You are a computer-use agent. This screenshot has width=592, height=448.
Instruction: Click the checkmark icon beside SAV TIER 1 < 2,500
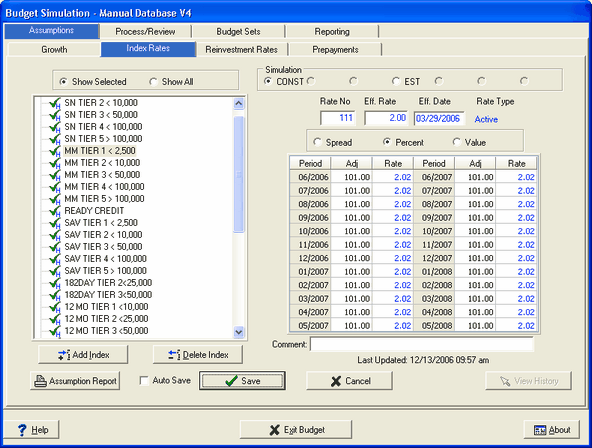point(55,223)
